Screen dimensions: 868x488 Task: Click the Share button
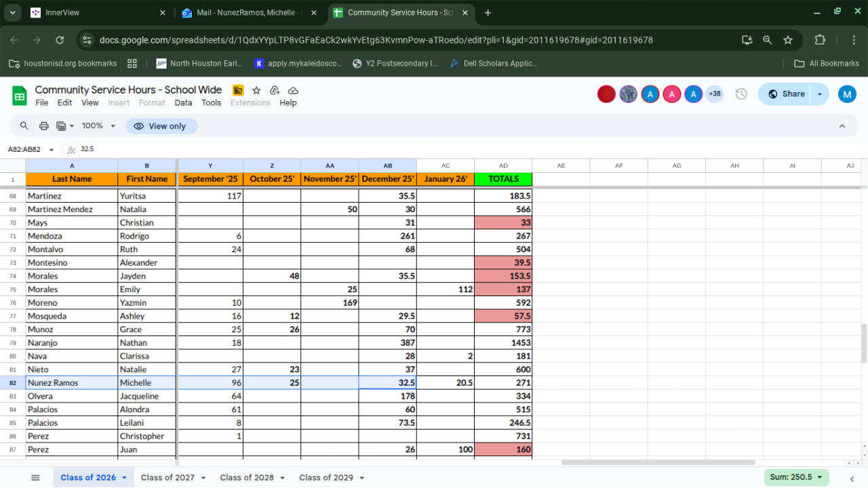[x=785, y=94]
